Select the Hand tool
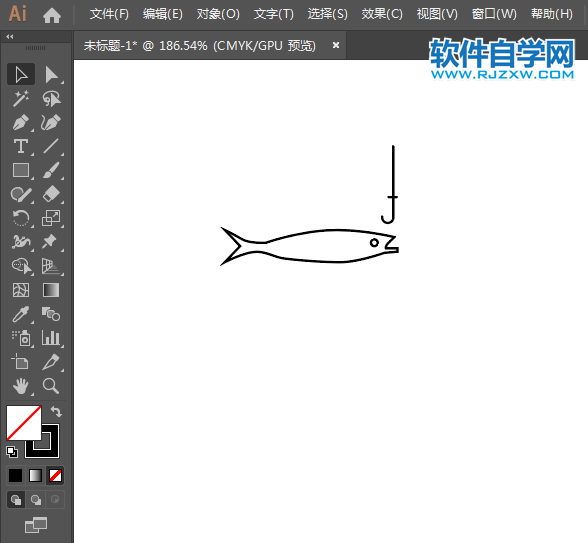This screenshot has height=543, width=588. pos(21,386)
